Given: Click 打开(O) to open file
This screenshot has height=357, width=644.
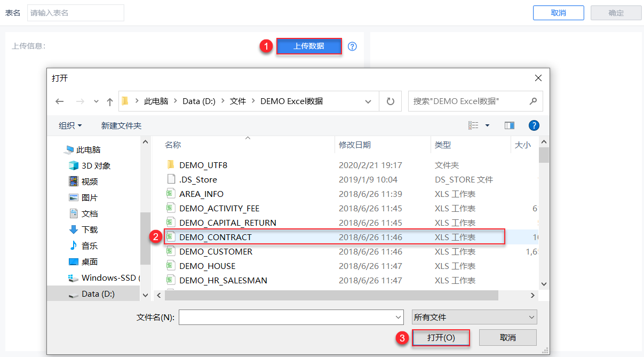Looking at the screenshot, I should [x=441, y=338].
